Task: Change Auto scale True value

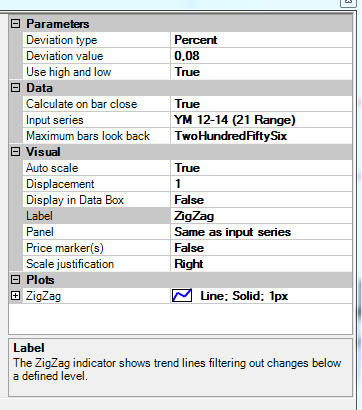Action: (x=261, y=168)
